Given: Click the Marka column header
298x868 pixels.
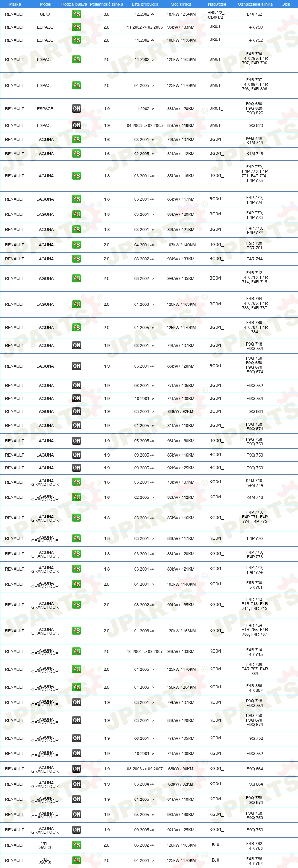Looking at the screenshot, I should tap(15, 4).
